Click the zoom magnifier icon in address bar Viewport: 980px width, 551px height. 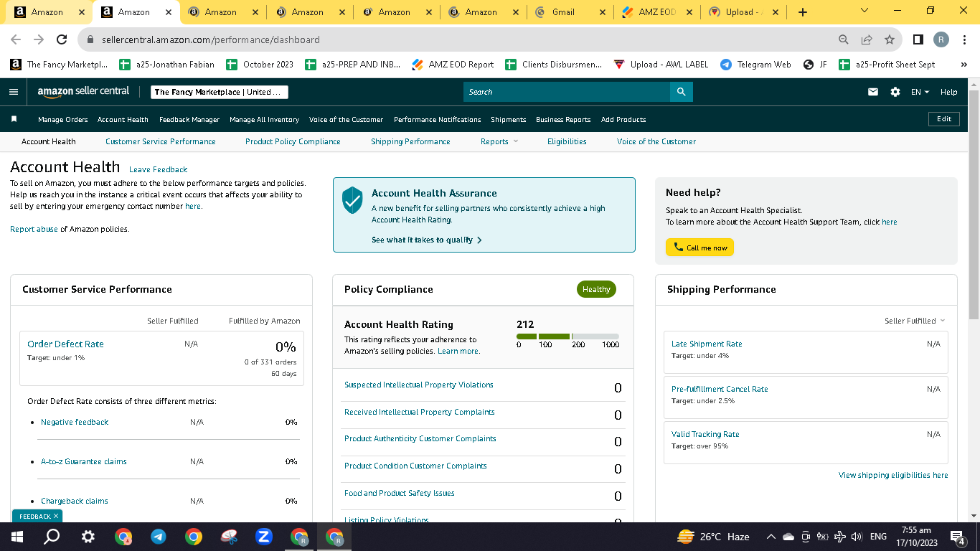click(x=844, y=39)
